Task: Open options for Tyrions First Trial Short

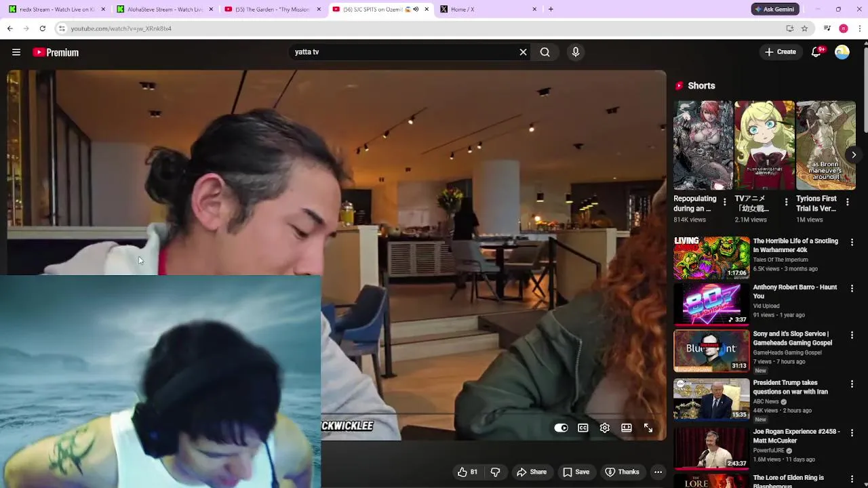Action: 848,202
